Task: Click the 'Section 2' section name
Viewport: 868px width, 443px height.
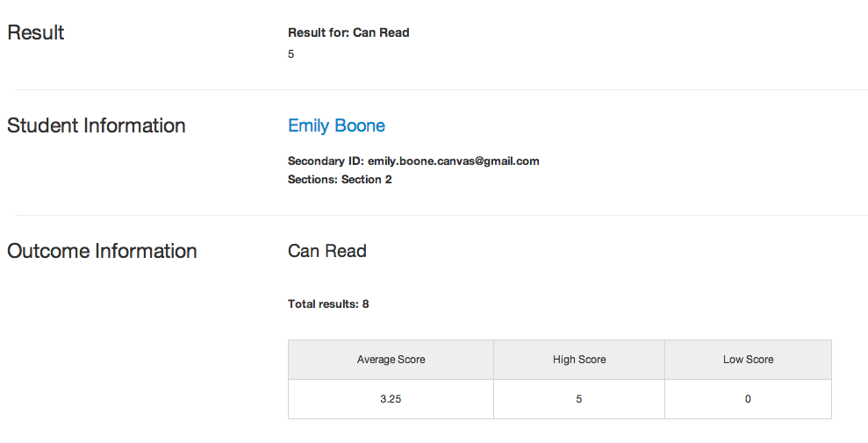Action: point(367,179)
